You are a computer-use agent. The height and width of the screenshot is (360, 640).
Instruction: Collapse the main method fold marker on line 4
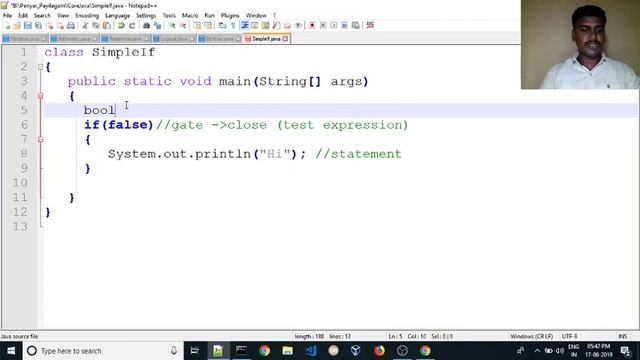[40, 96]
